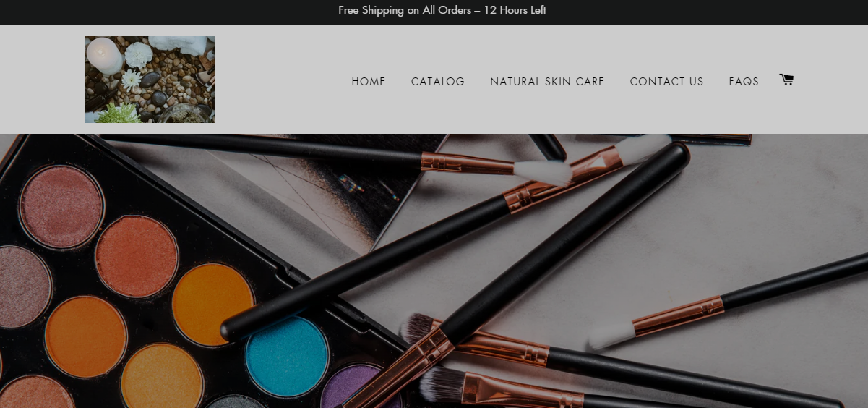Screen dimensions: 868x408
Task: Select the bright yellow-orange eyeshadow pan
Action: point(213,305)
